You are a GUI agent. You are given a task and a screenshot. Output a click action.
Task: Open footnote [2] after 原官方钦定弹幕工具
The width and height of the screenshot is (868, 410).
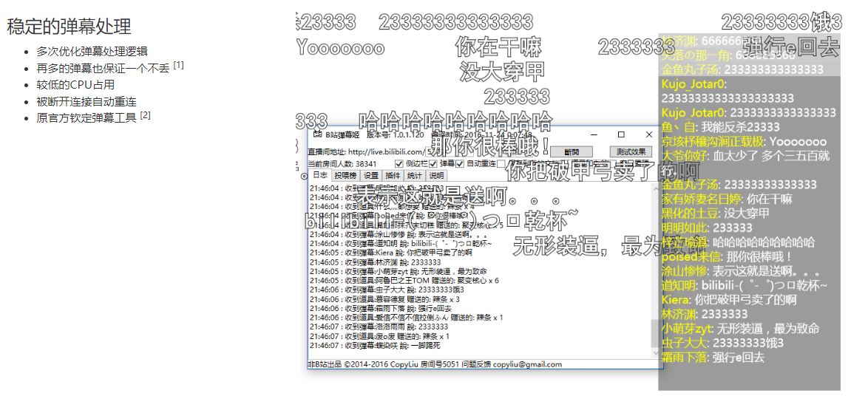(x=145, y=116)
